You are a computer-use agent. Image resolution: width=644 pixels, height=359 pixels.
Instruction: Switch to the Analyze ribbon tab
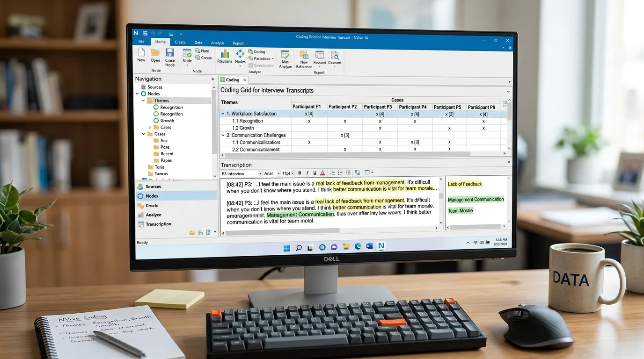[x=218, y=43]
